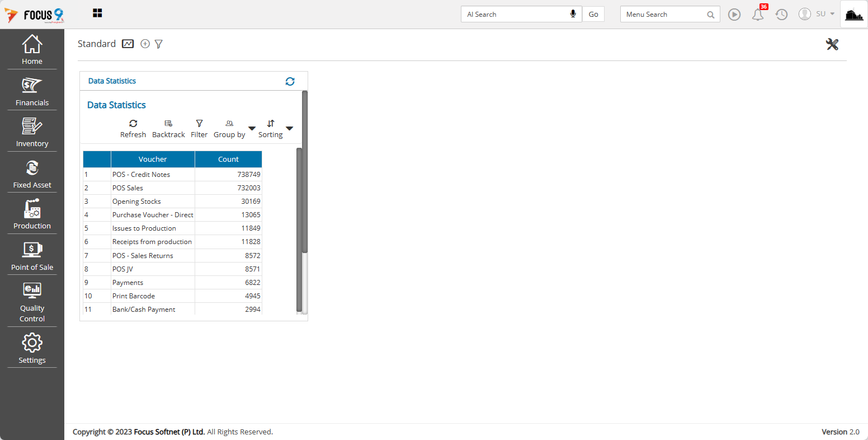This screenshot has width=868, height=440.
Task: Open the Settings module
Action: [32, 348]
